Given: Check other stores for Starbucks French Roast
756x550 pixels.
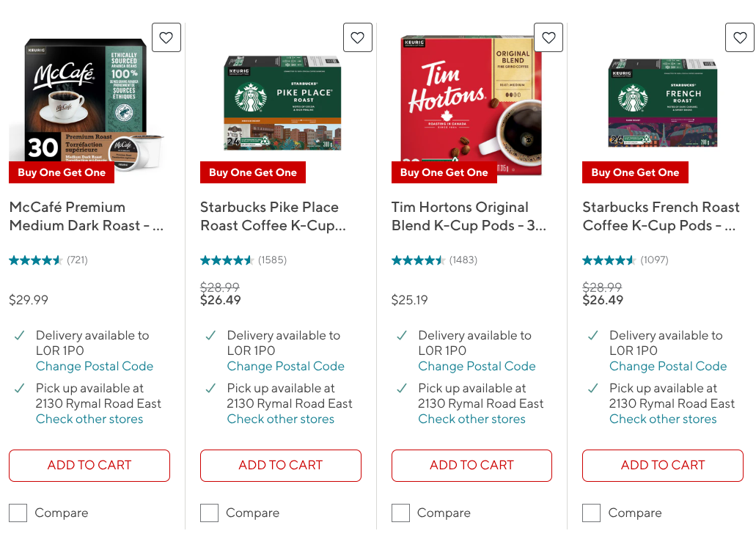Looking at the screenshot, I should point(663,419).
